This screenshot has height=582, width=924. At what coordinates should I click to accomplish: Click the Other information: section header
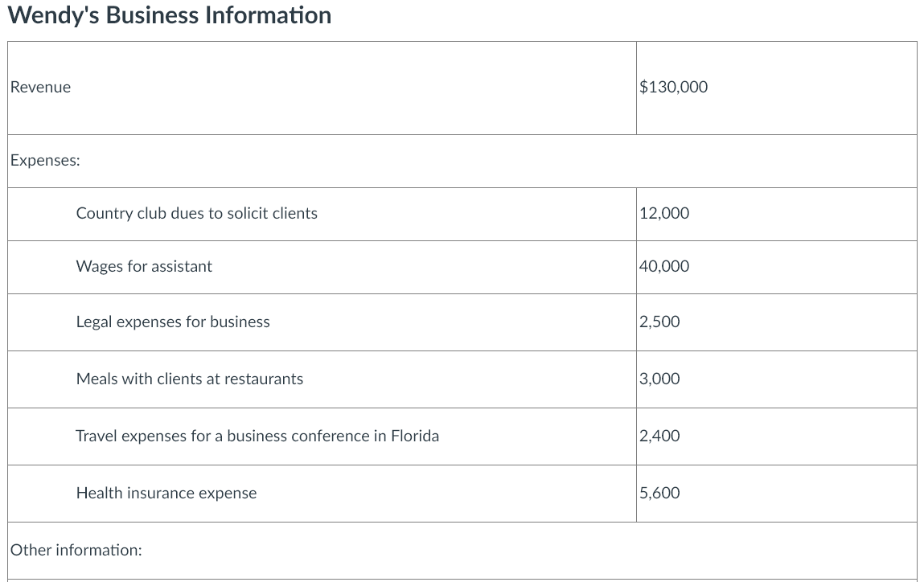[76, 550]
